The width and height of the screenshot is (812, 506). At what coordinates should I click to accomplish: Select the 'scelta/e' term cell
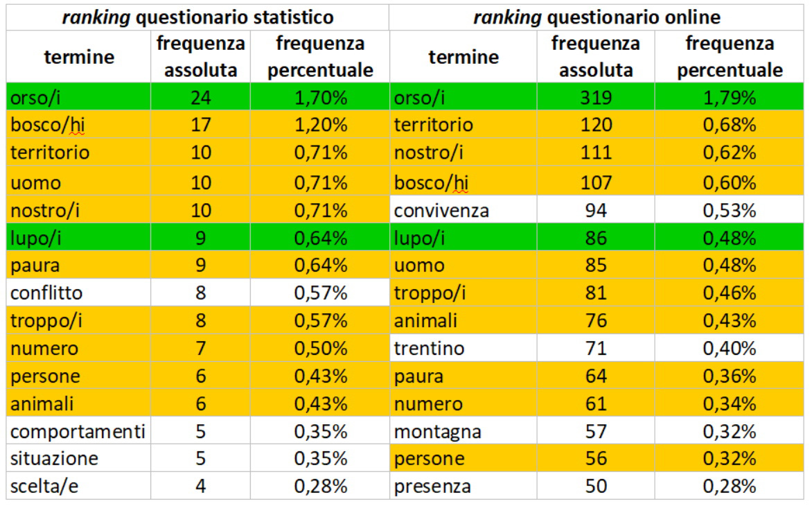tap(78, 486)
